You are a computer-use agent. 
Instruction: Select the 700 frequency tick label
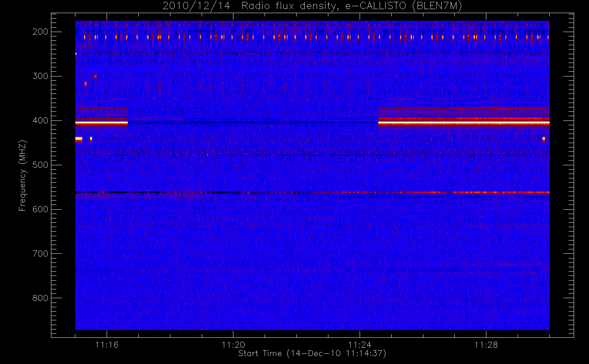click(x=40, y=254)
